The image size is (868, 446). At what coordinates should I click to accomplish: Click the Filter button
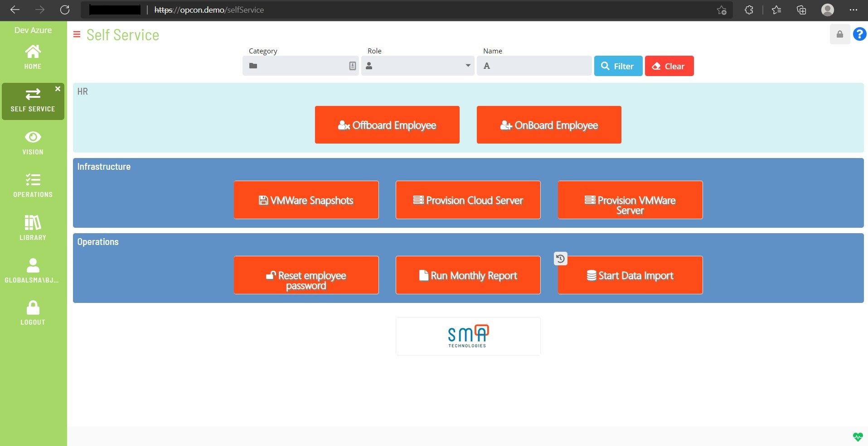(x=618, y=66)
